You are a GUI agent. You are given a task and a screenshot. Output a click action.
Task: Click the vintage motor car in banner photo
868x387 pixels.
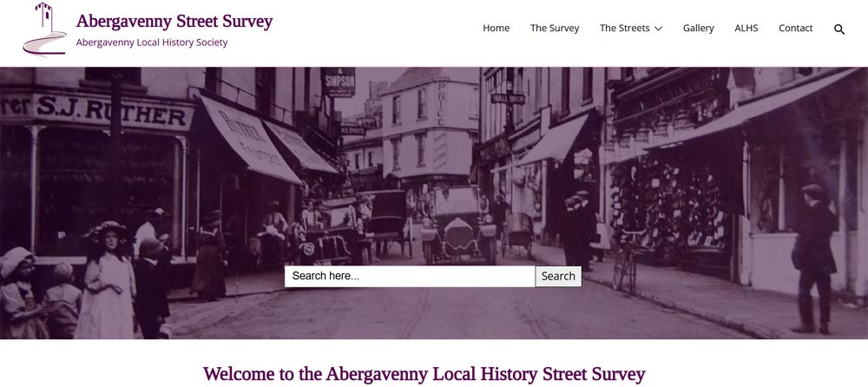459,223
